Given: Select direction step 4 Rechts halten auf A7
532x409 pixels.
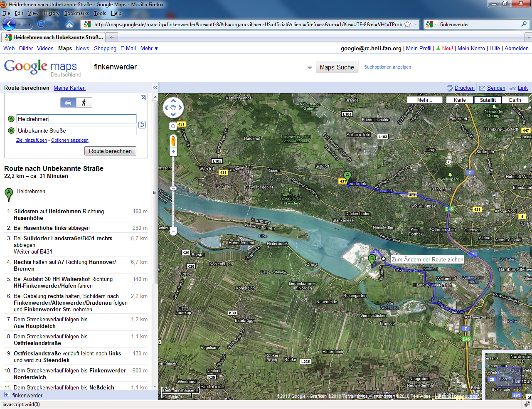Looking at the screenshot, I should pos(76,265).
